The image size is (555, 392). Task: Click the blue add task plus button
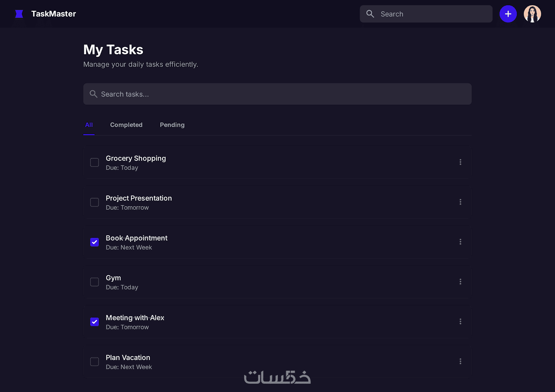point(508,14)
